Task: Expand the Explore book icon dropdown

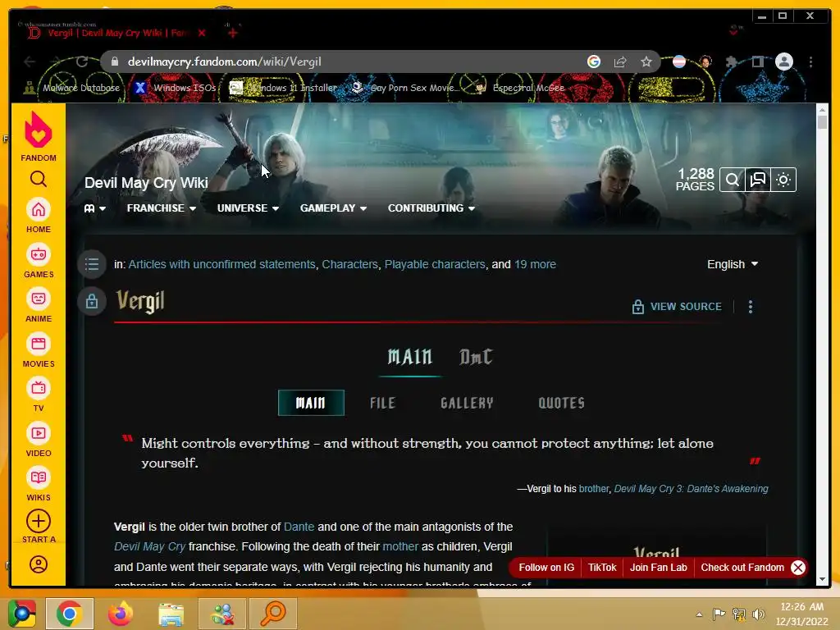Action: [95, 208]
